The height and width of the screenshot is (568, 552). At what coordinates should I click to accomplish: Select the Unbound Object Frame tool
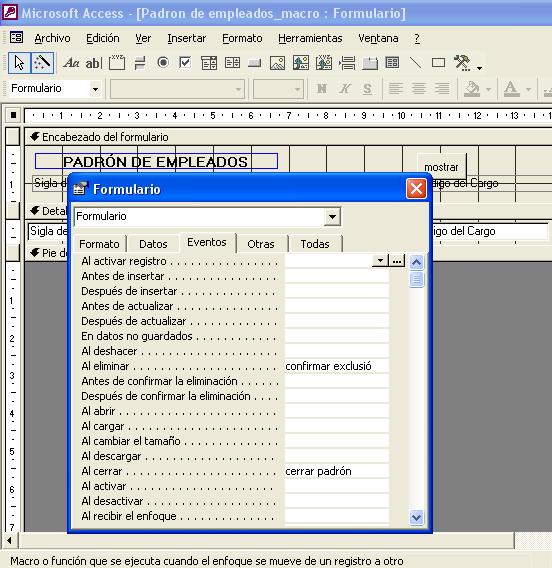pos(301,63)
